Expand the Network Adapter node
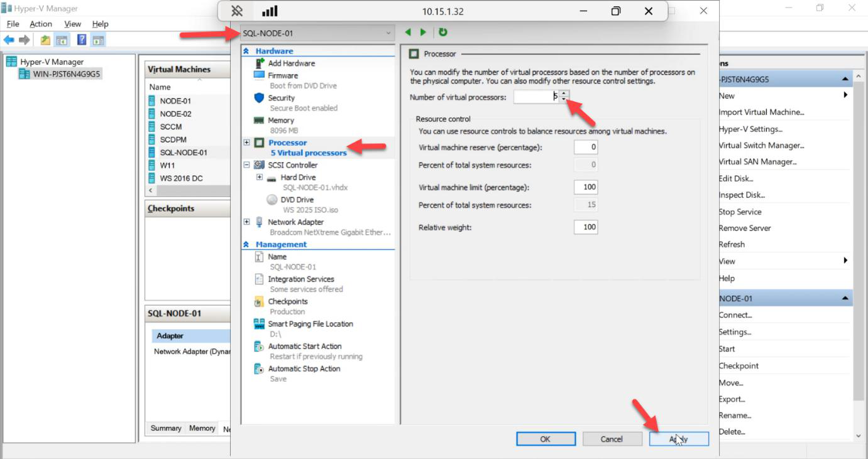 [246, 222]
